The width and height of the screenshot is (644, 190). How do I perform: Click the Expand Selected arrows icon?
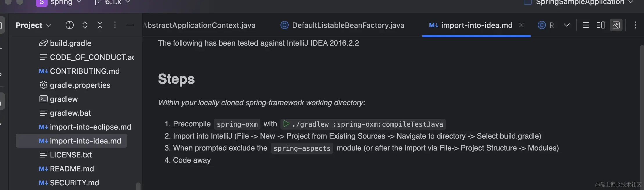pyautogui.click(x=85, y=25)
